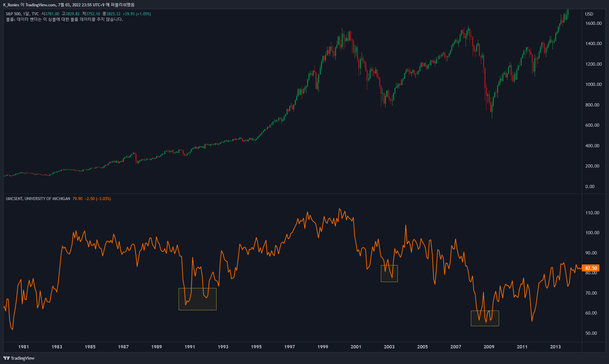Image resolution: width=609 pixels, height=364 pixels.
Task: Click the low value 3752.10 in legend
Action: tap(93, 14)
